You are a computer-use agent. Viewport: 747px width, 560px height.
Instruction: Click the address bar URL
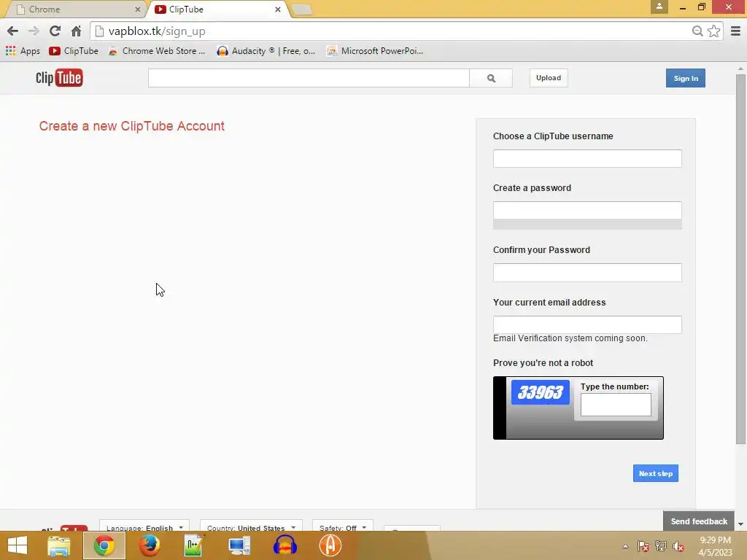click(157, 31)
